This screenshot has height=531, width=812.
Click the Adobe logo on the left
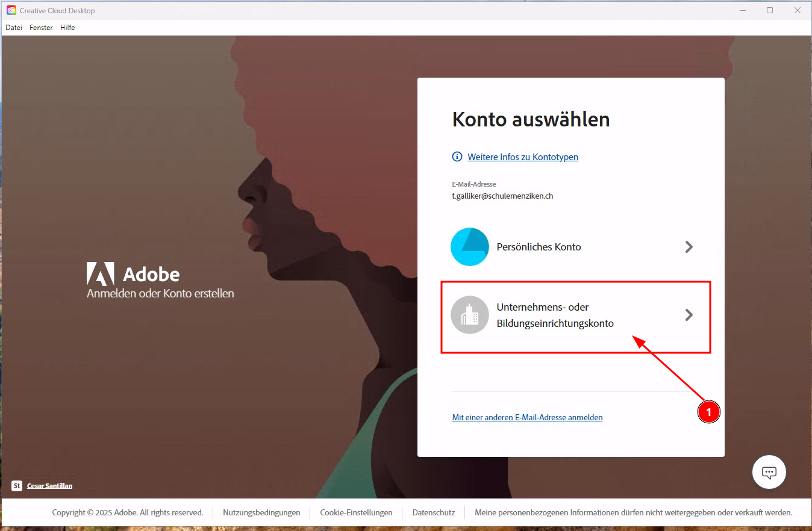point(100,274)
